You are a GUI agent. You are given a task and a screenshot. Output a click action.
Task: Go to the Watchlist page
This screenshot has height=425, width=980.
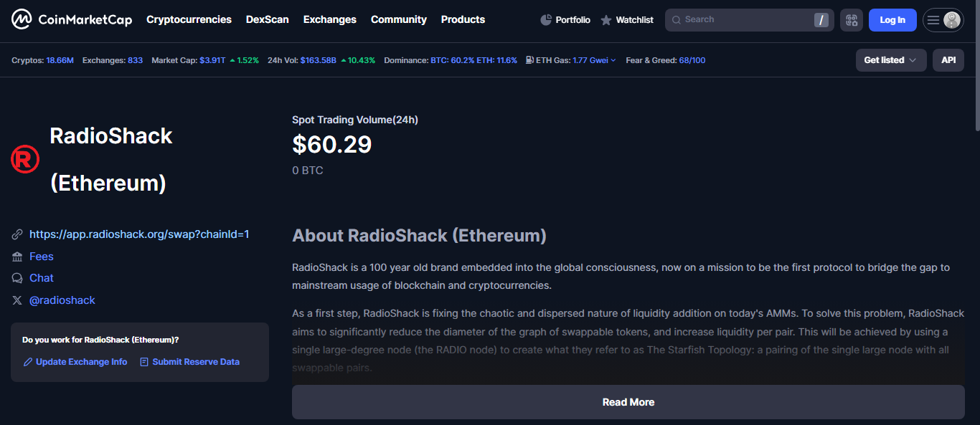pos(627,20)
